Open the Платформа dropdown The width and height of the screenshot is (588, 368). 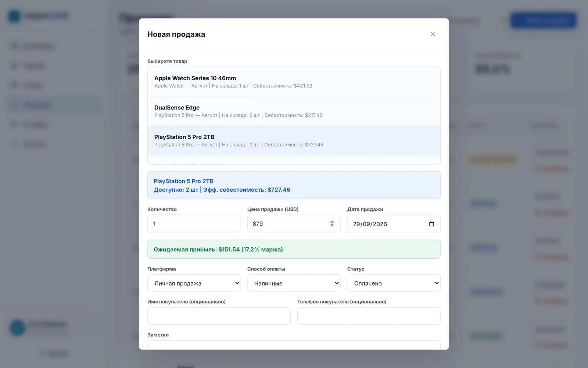194,283
